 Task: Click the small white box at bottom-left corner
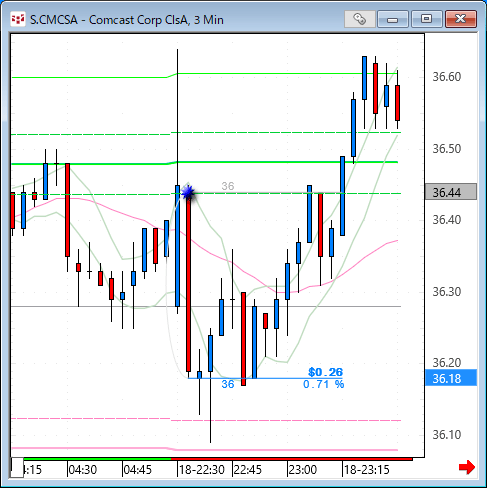tap(17, 468)
